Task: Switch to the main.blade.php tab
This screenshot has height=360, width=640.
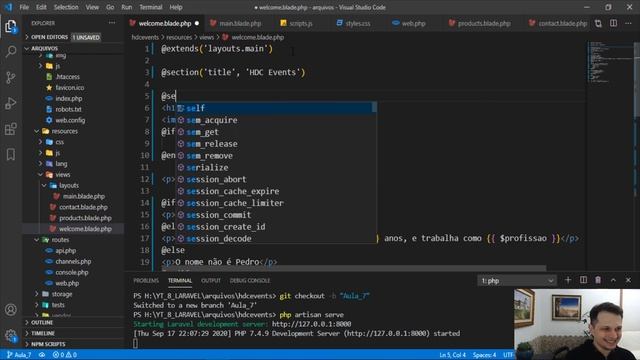Action: click(240, 24)
